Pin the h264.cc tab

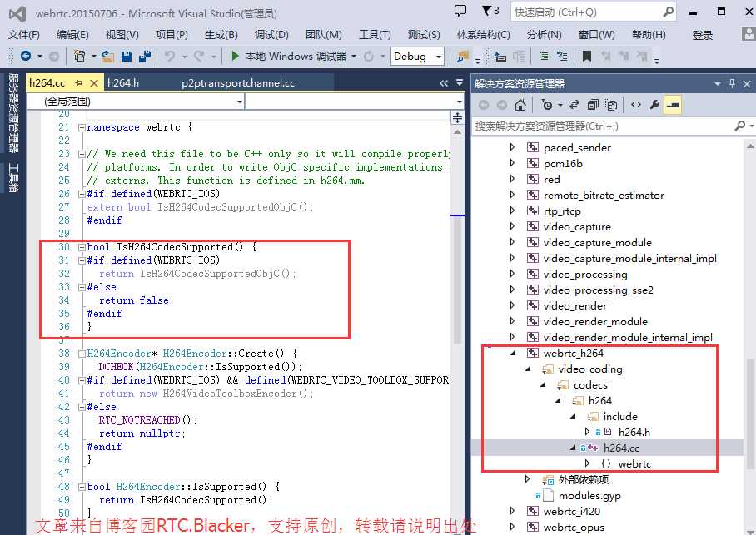click(x=79, y=83)
